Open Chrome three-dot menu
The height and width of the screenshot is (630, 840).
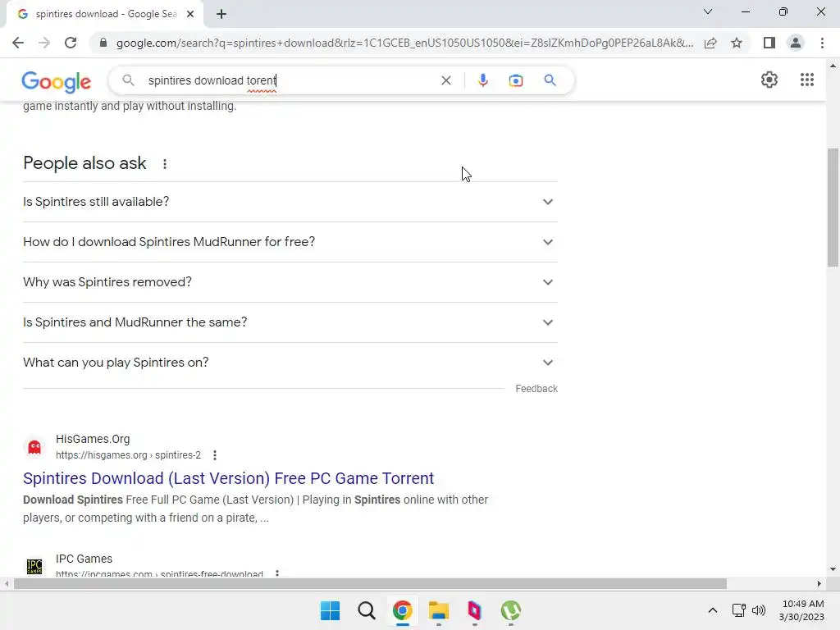[822, 43]
